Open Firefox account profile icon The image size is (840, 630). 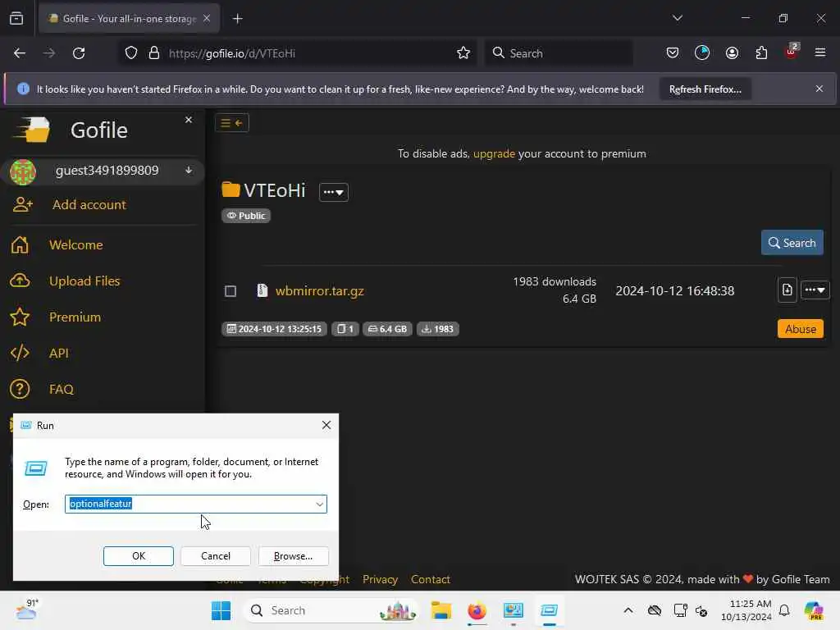pyautogui.click(x=732, y=53)
